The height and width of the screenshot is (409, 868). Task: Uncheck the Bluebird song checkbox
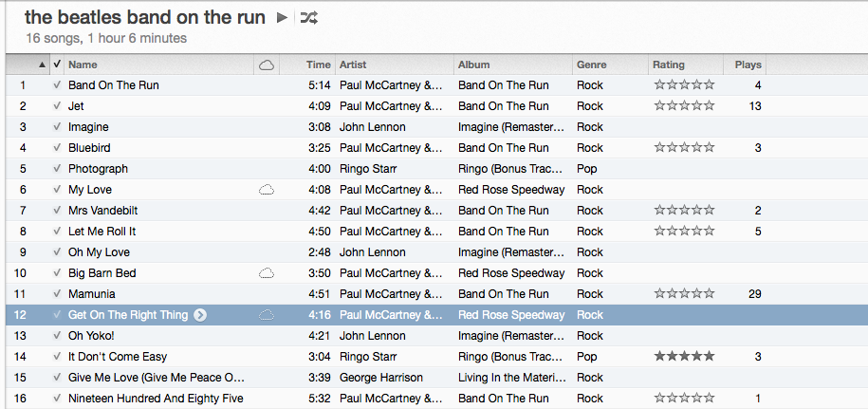coord(57,148)
